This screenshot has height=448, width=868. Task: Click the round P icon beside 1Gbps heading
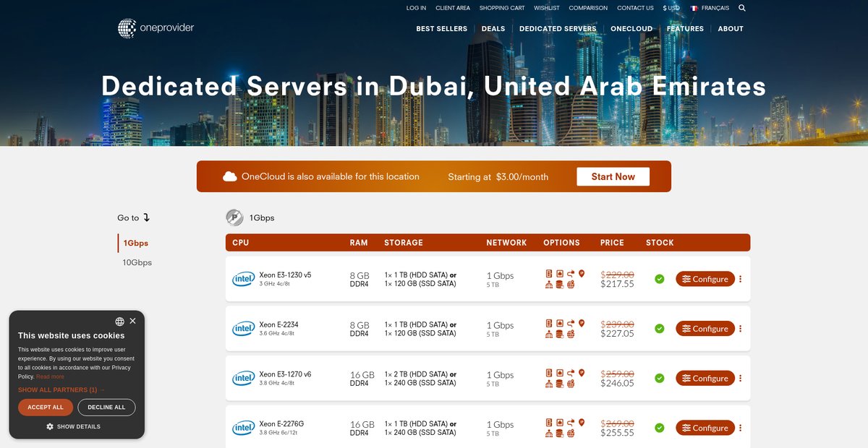(234, 217)
